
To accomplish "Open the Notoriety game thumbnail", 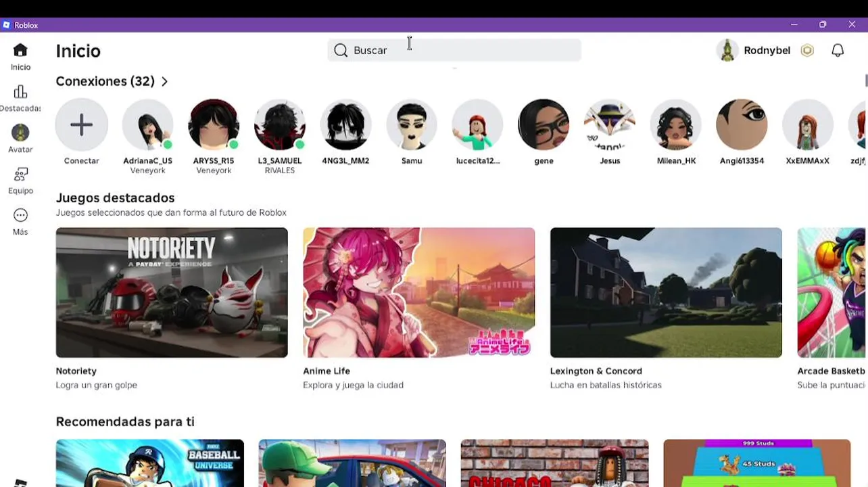I will (172, 292).
